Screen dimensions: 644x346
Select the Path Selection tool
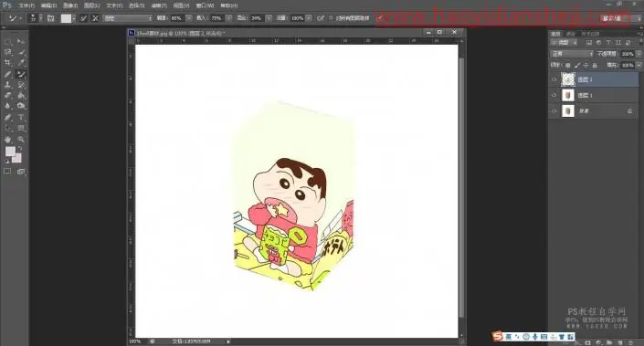[x=8, y=128]
